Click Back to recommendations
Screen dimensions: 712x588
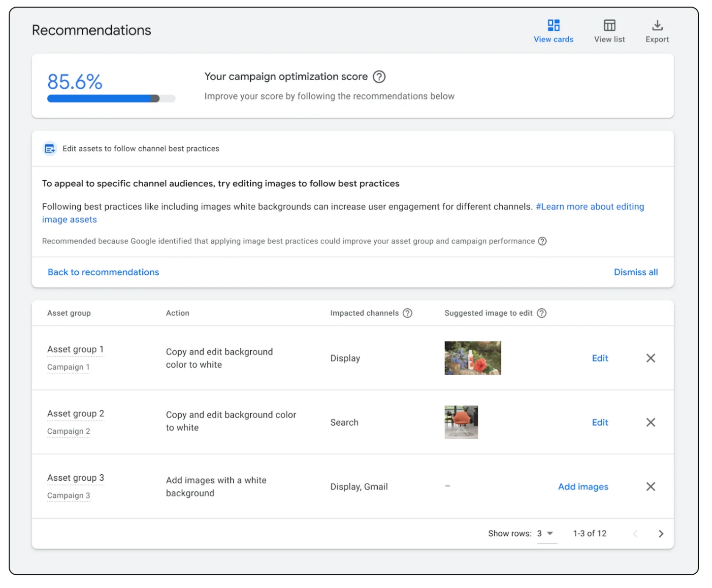tap(103, 272)
